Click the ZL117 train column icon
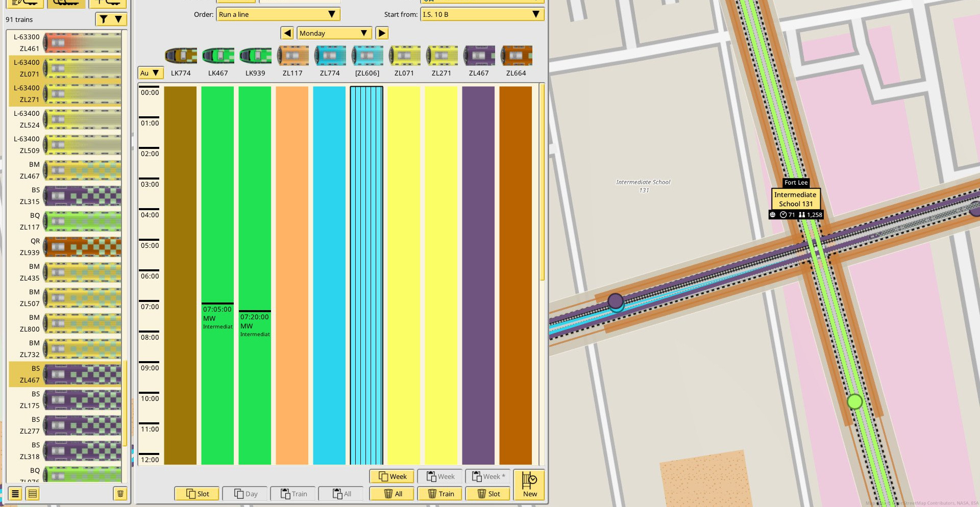Screen dimensions: 980x507 292,56
